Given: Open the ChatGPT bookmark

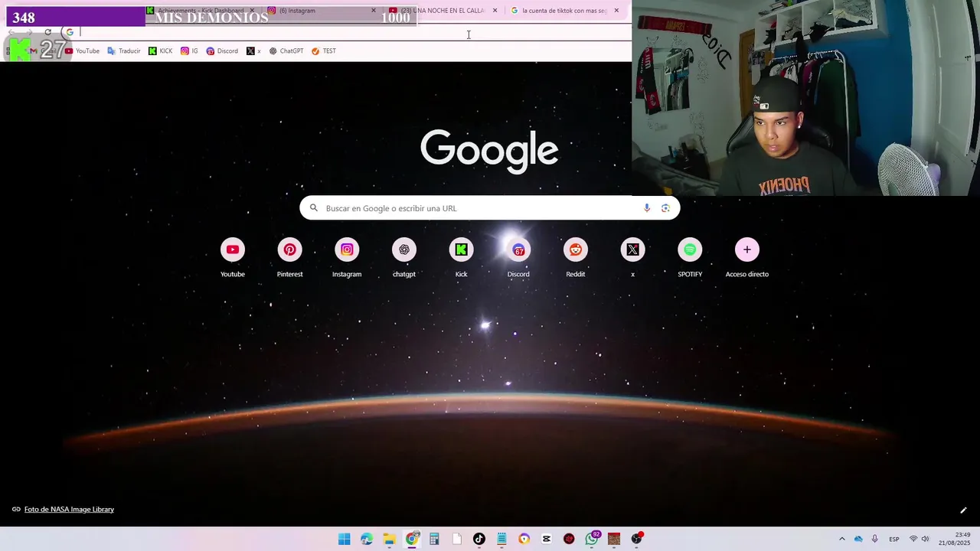Looking at the screenshot, I should click(286, 51).
